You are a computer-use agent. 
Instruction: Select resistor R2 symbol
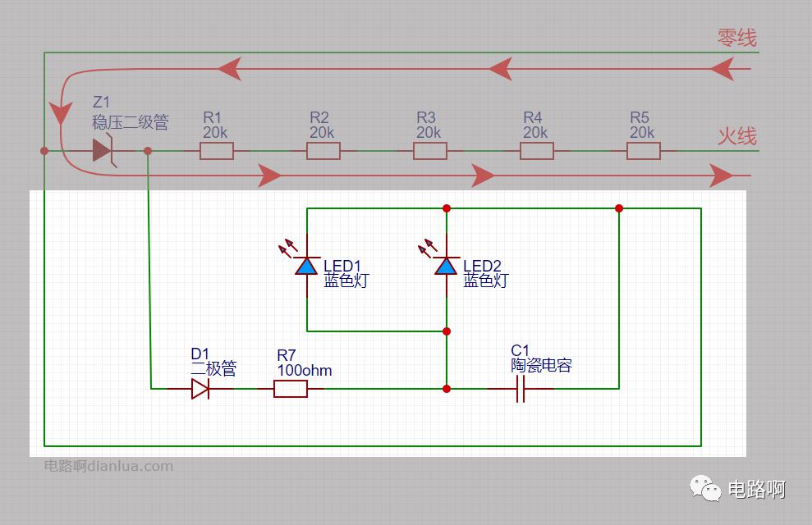tap(323, 151)
